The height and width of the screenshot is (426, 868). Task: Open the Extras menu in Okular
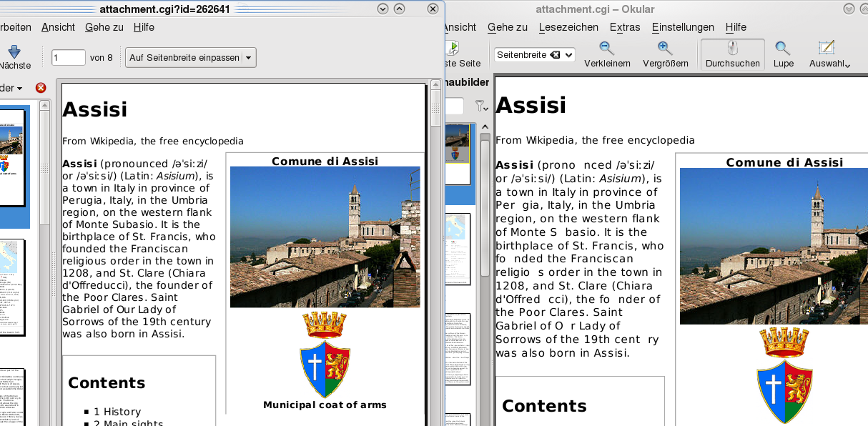[624, 27]
